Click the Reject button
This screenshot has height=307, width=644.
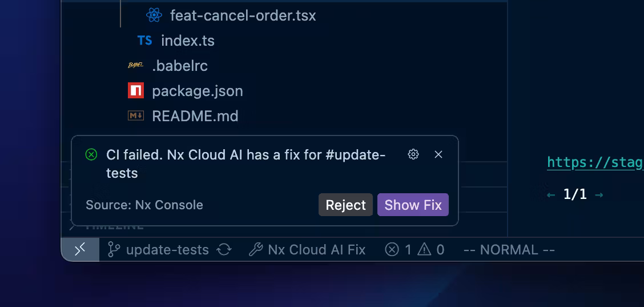[x=345, y=205]
